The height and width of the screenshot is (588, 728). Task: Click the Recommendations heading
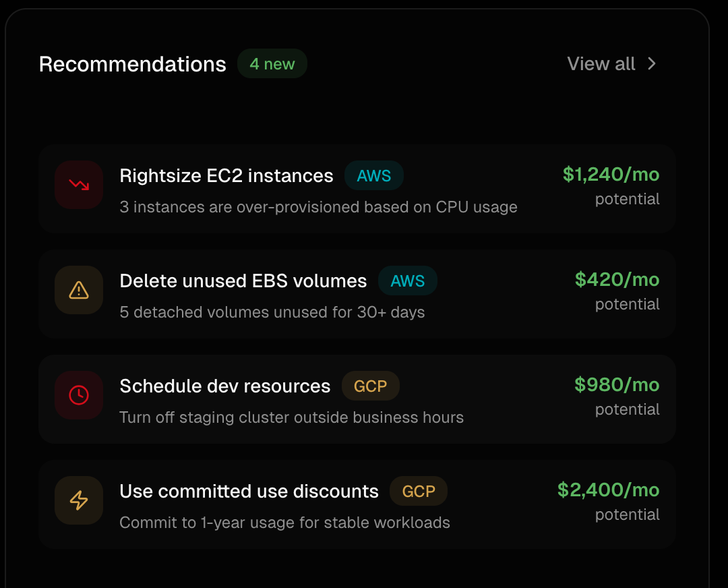132,63
